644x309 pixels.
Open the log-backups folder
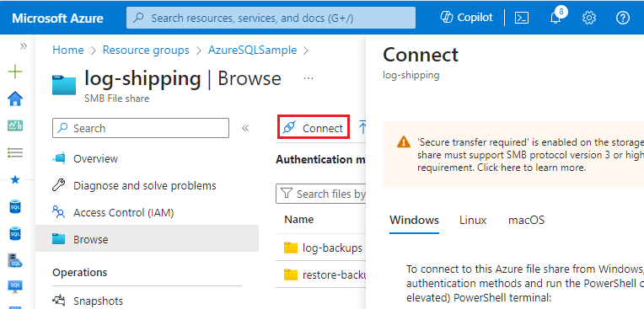pyautogui.click(x=332, y=248)
